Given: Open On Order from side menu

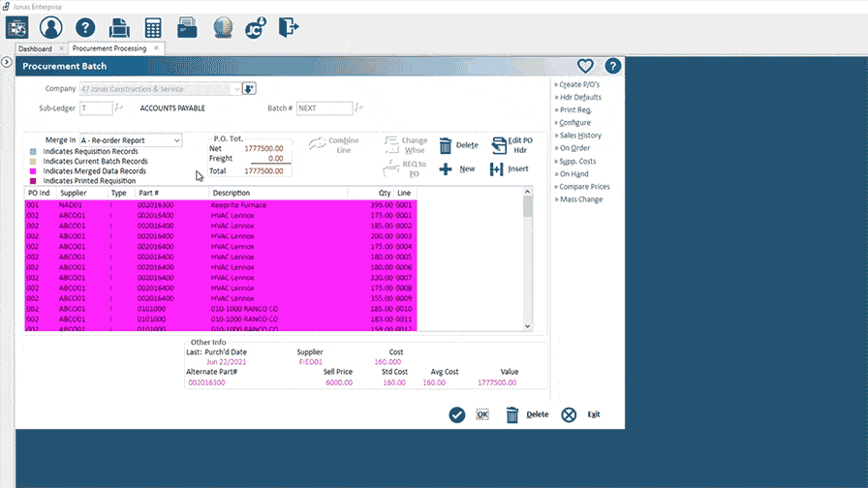Looking at the screenshot, I should [x=574, y=148].
